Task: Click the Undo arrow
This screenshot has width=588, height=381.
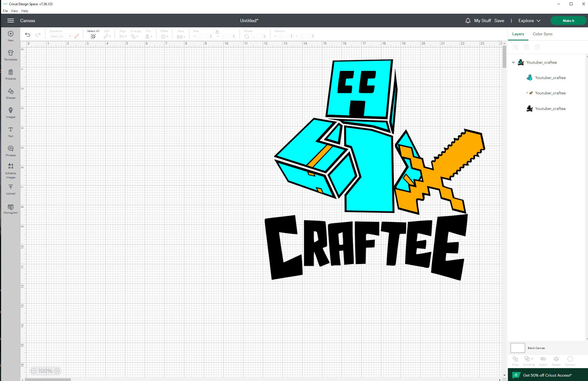Action: click(x=28, y=35)
